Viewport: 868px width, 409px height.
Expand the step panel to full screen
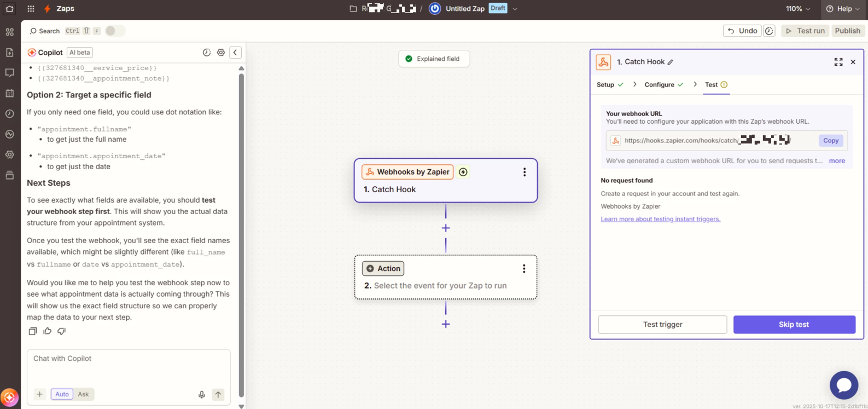click(x=838, y=62)
